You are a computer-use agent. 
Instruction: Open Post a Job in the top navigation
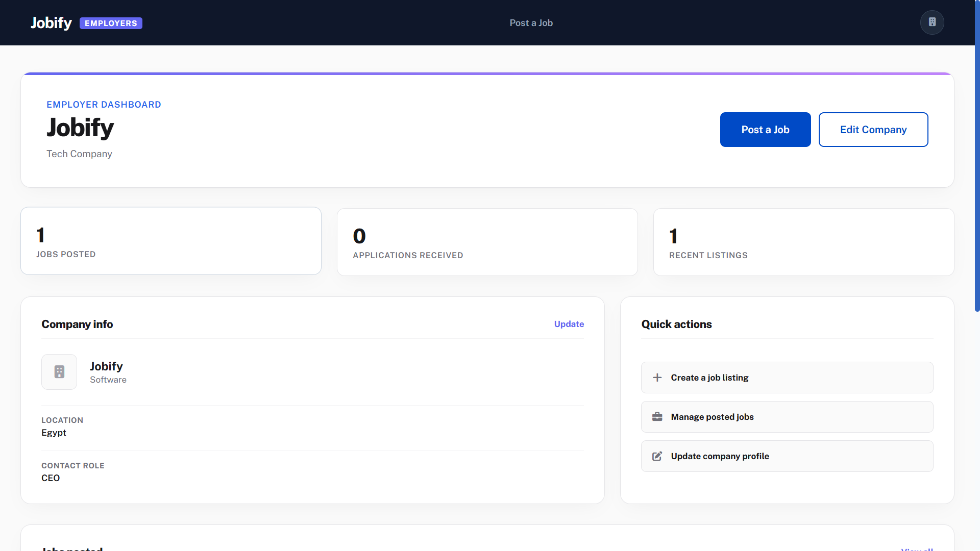[531, 23]
